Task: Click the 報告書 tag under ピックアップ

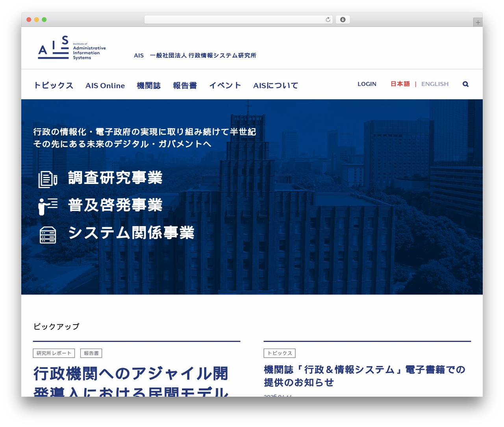Action: pyautogui.click(x=91, y=353)
